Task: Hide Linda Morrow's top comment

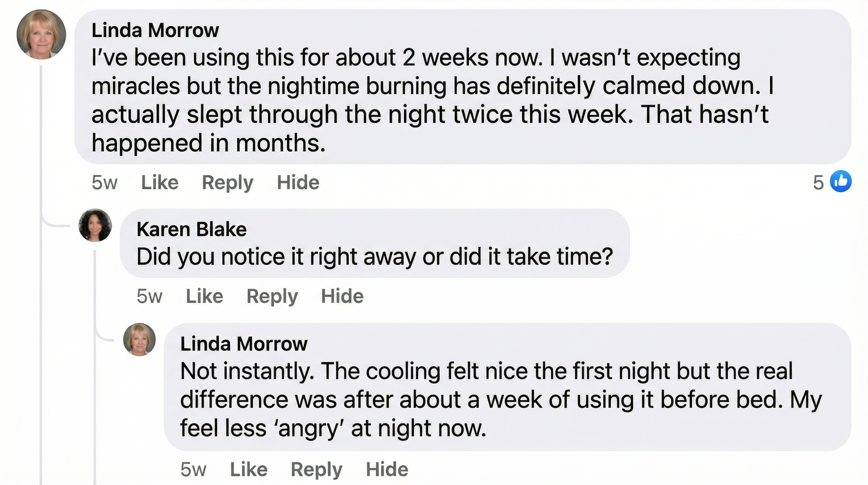Action: [x=298, y=183]
